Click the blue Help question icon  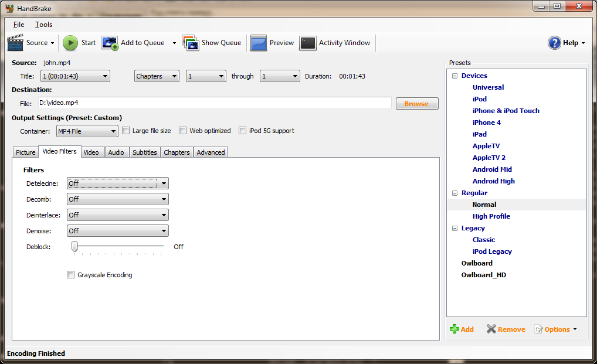[x=554, y=43]
